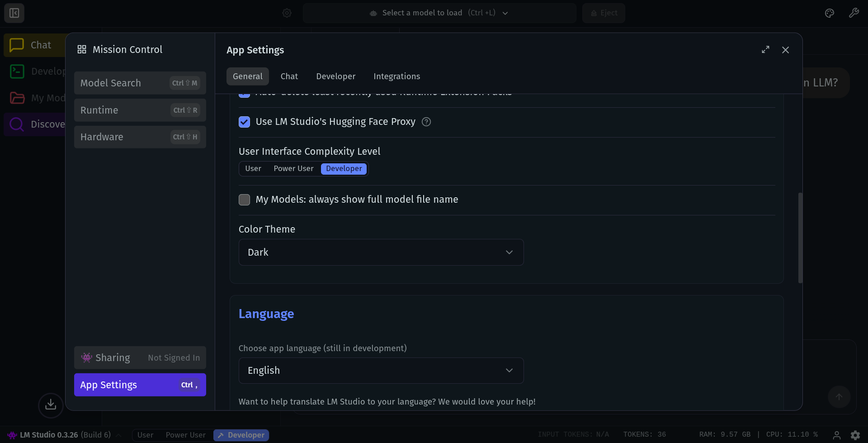Open the Select a model to load dropdown

(x=439, y=13)
